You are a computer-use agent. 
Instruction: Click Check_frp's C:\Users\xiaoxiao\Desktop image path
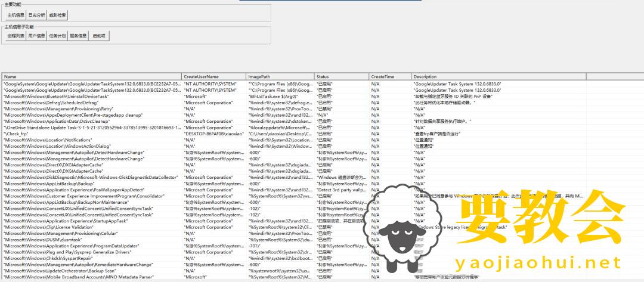tap(280, 134)
